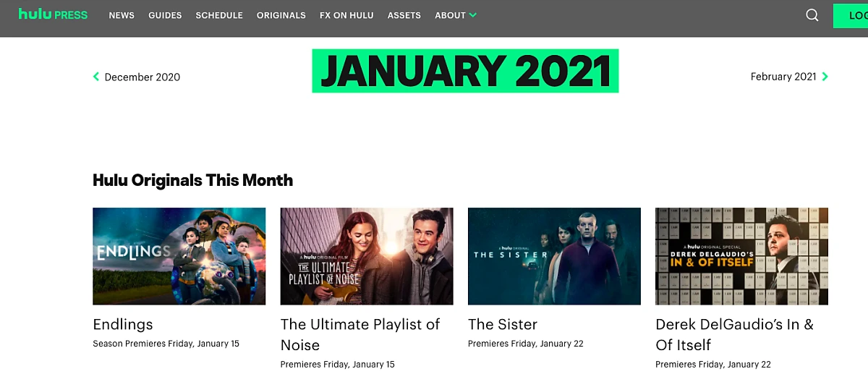Open The Sister poster thumbnail
868x382 pixels.
[x=554, y=256]
